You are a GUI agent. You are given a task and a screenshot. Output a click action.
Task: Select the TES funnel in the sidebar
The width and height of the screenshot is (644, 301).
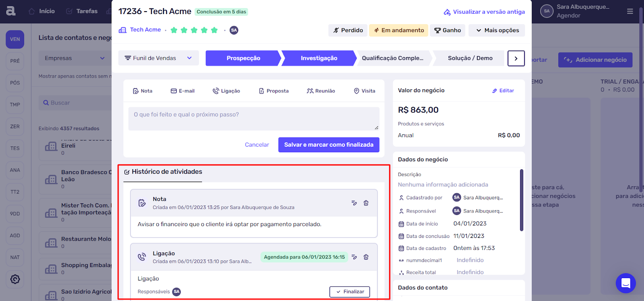[x=15, y=148]
